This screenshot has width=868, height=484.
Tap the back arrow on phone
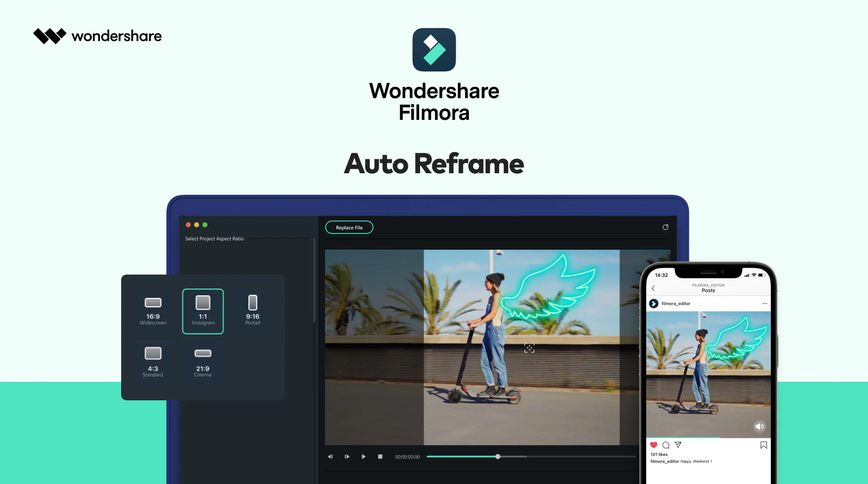pyautogui.click(x=653, y=288)
